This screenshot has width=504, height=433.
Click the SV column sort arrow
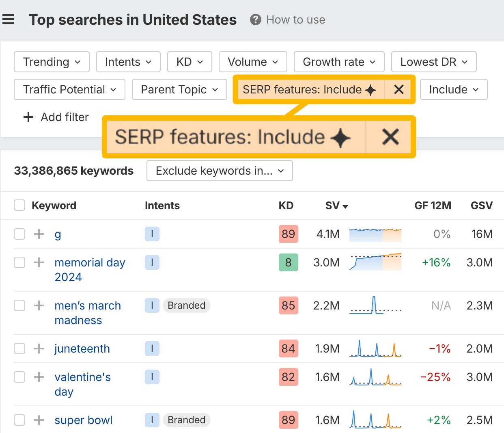346,206
